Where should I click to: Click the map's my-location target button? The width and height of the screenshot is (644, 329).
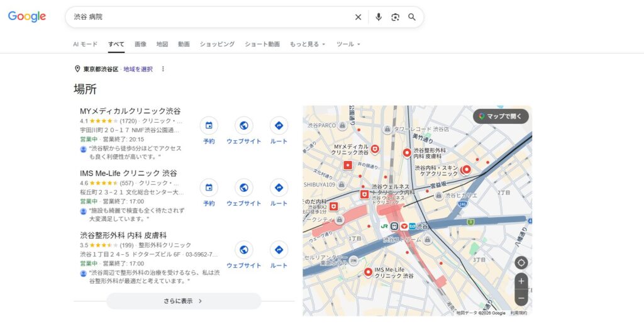pos(521,262)
